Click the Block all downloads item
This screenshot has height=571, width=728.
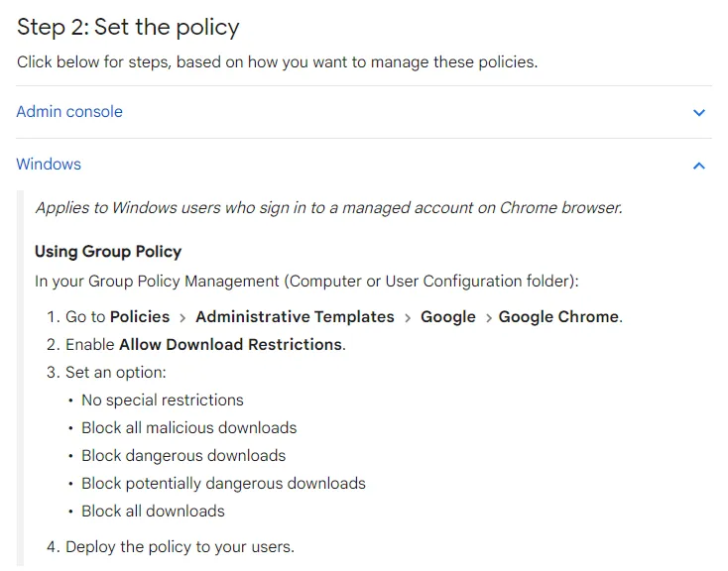(153, 512)
